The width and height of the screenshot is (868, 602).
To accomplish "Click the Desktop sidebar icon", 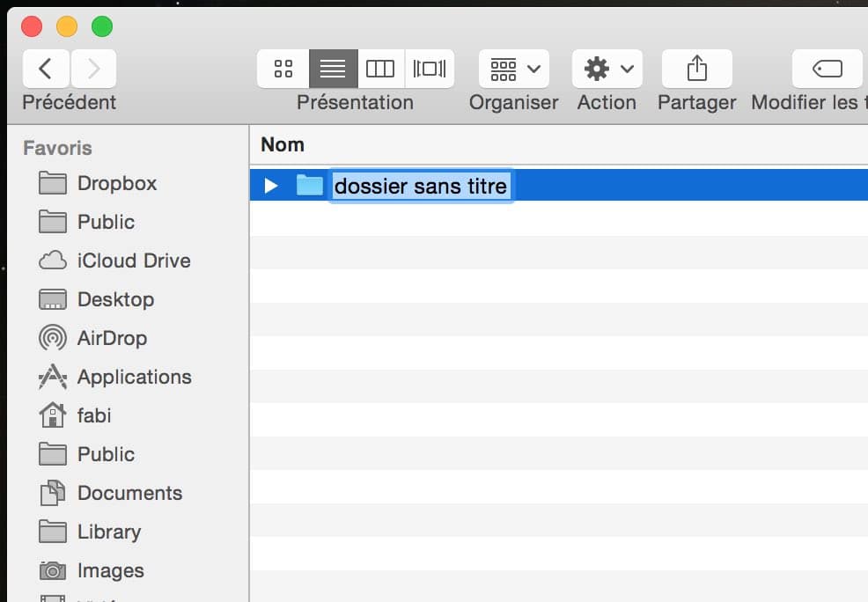I will 53,299.
